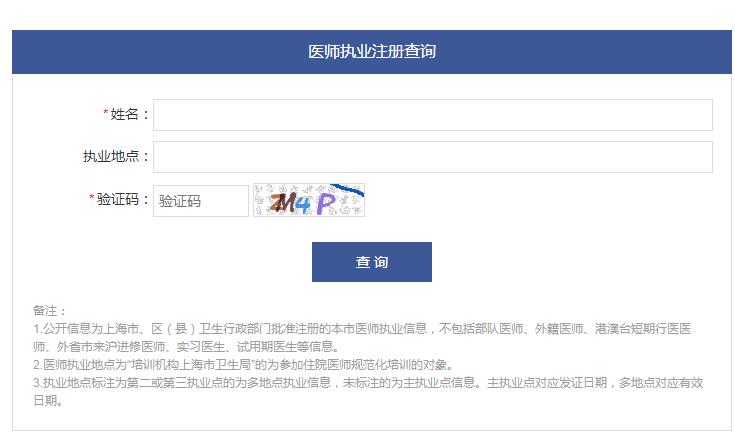Screen dimensions: 735x441
Task: Click the red asterisk beside 姓名
Action: (x=106, y=114)
